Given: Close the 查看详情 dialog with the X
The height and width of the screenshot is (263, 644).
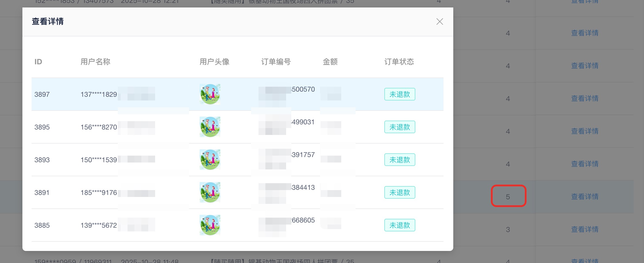Looking at the screenshot, I should (439, 22).
